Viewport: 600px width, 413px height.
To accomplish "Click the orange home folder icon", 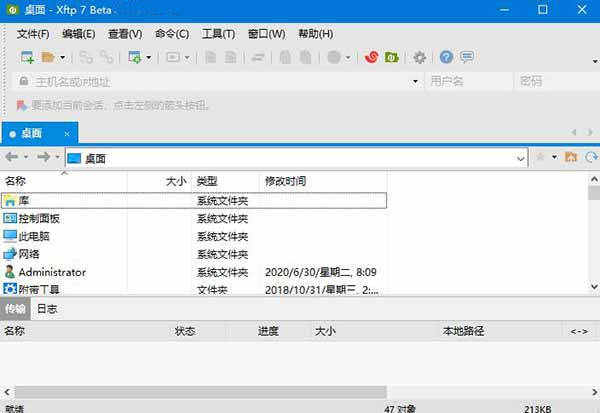I will [571, 157].
